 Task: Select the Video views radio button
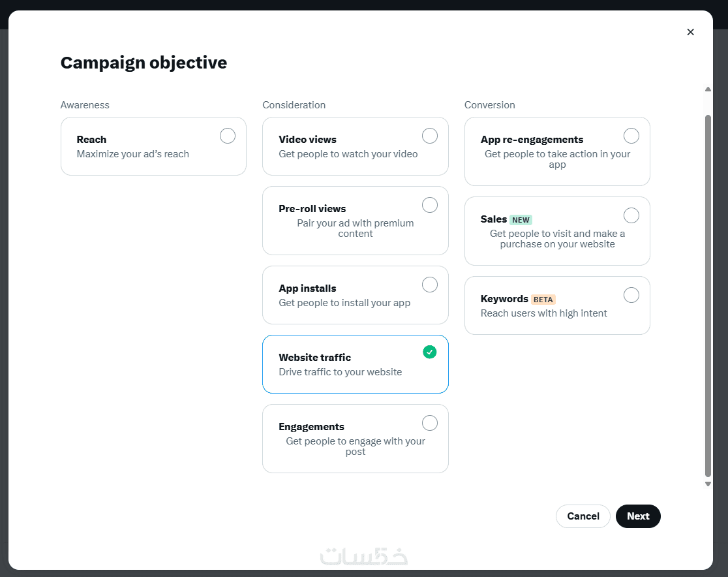[x=430, y=136]
